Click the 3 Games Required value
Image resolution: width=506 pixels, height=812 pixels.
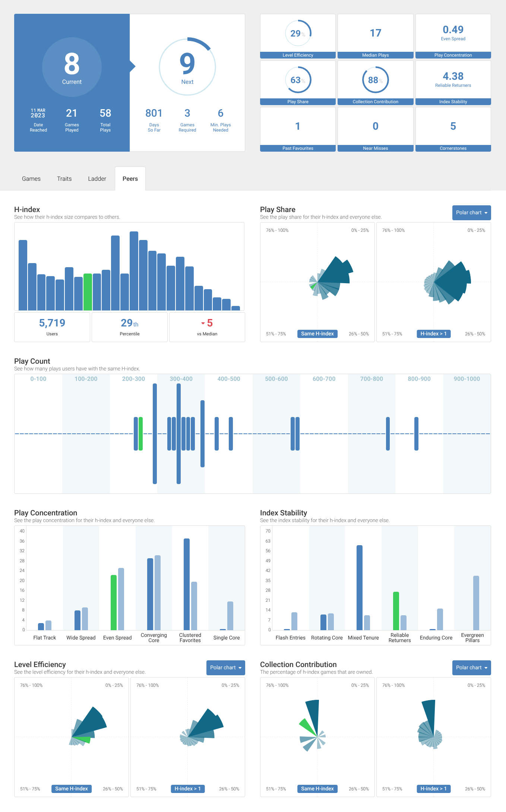187,113
